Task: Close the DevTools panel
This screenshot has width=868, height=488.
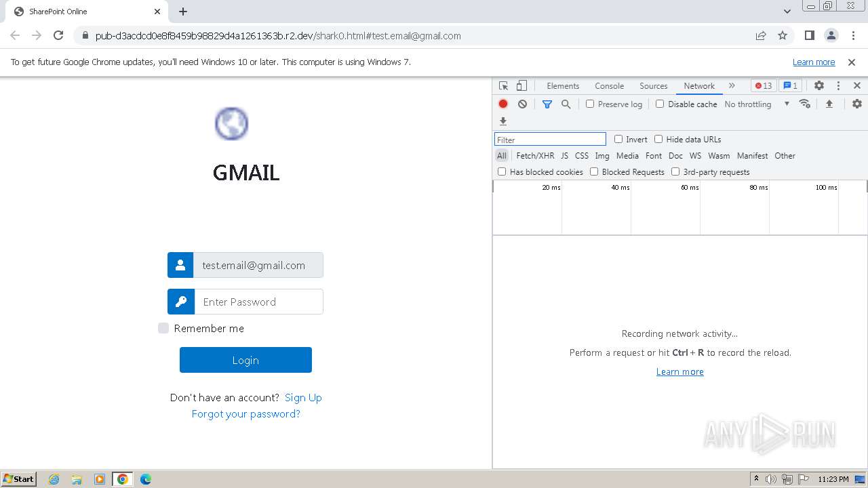Action: tap(857, 86)
